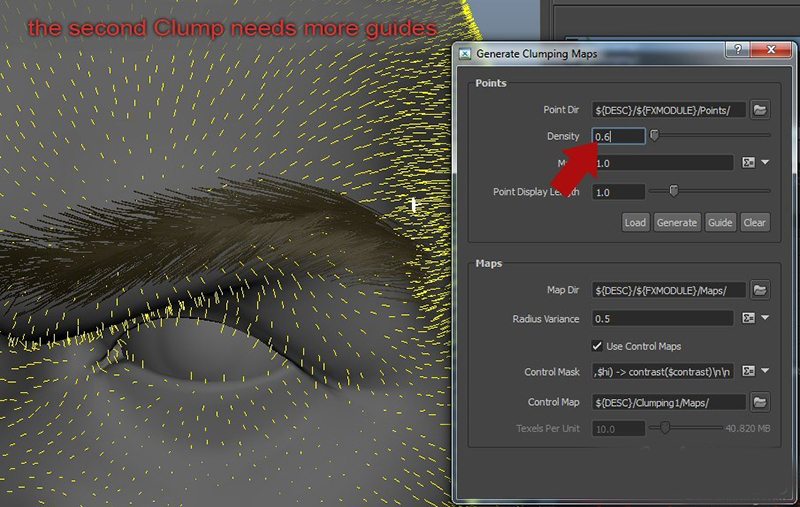800x507 pixels.
Task: Focus the Point Display Length value field
Action: point(618,192)
